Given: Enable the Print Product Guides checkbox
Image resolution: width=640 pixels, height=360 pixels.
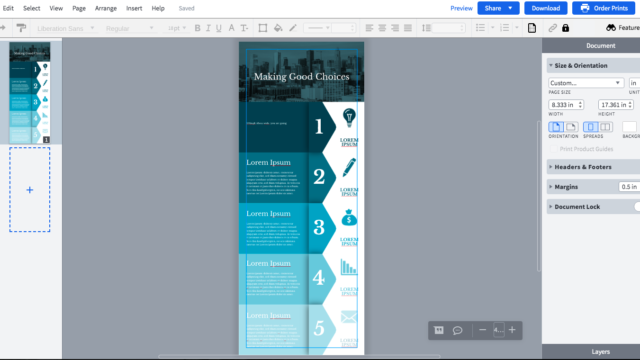Looking at the screenshot, I should [553, 149].
